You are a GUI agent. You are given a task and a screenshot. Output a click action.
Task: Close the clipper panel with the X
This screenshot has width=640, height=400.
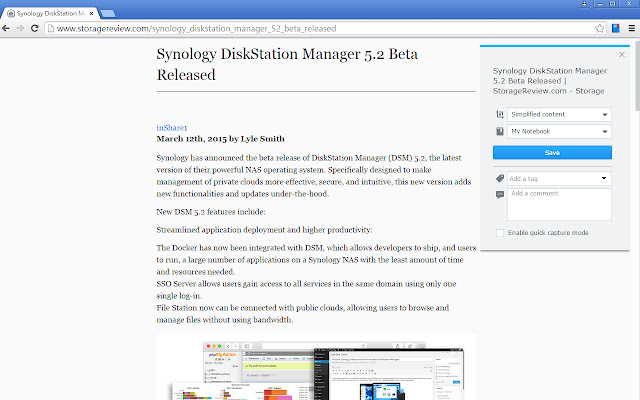click(x=622, y=54)
